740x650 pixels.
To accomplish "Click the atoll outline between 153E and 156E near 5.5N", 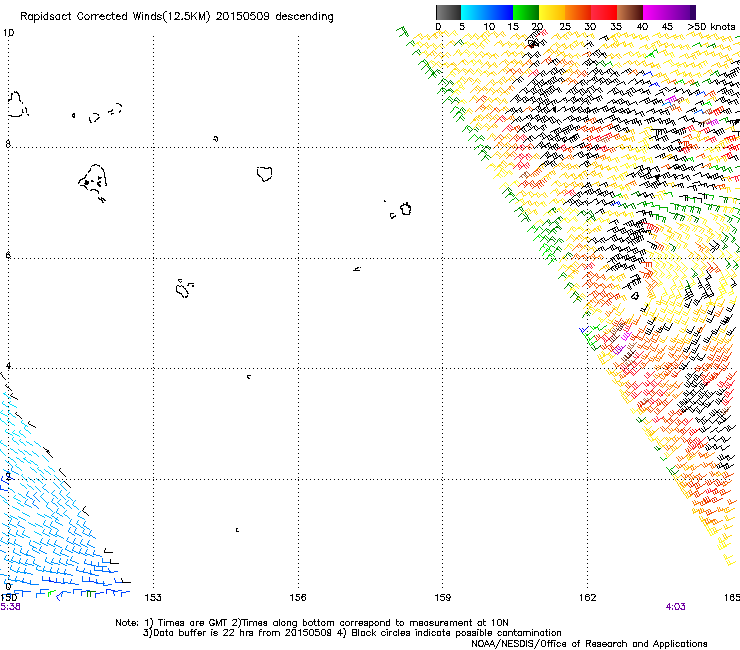I will [184, 288].
